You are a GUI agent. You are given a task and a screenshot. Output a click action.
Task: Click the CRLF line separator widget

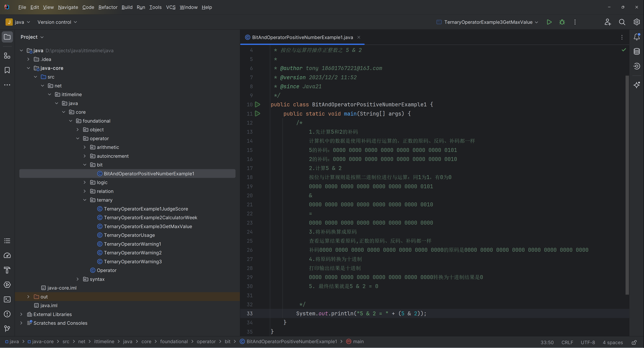[x=567, y=342]
